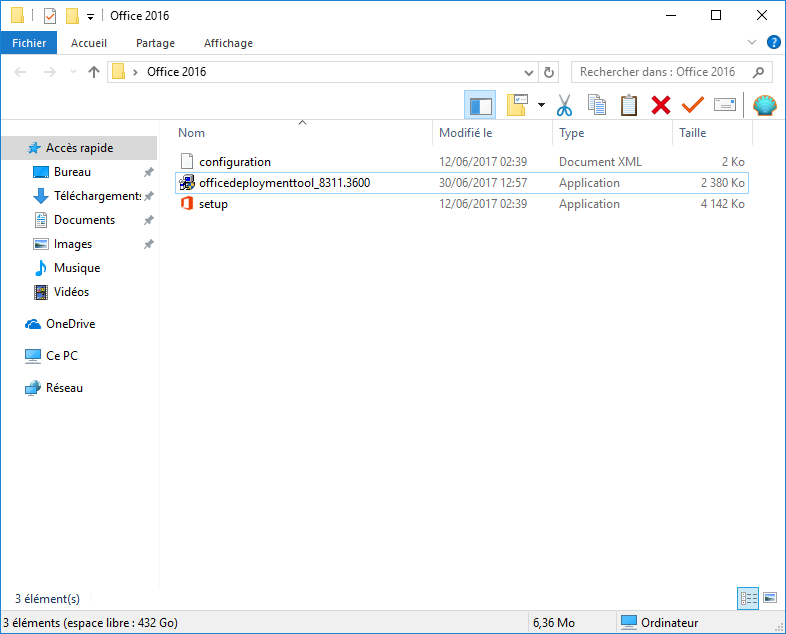
Task: Click title bar new folder quick access icon
Action: pos(73,16)
